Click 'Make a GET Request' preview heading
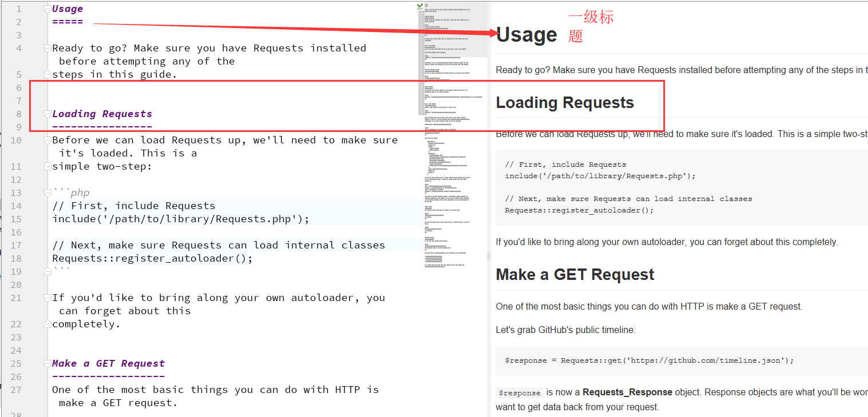Screen dimensions: 868x417 tap(575, 274)
